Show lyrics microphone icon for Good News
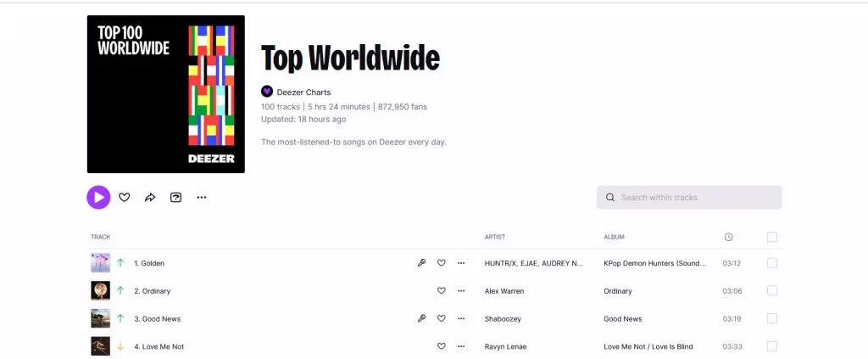868x359 pixels. [x=422, y=318]
